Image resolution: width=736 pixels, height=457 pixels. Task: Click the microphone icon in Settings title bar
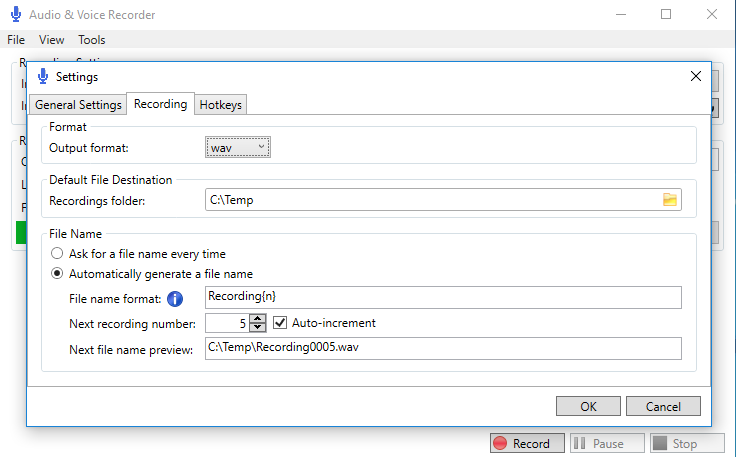[x=43, y=76]
